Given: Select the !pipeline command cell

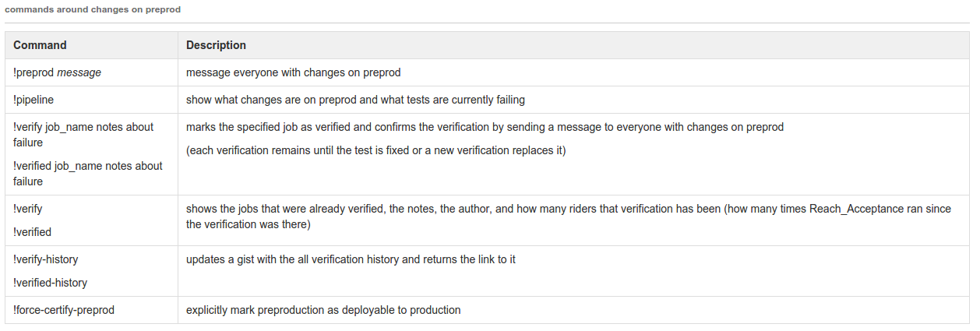Looking at the screenshot, I should point(91,100).
